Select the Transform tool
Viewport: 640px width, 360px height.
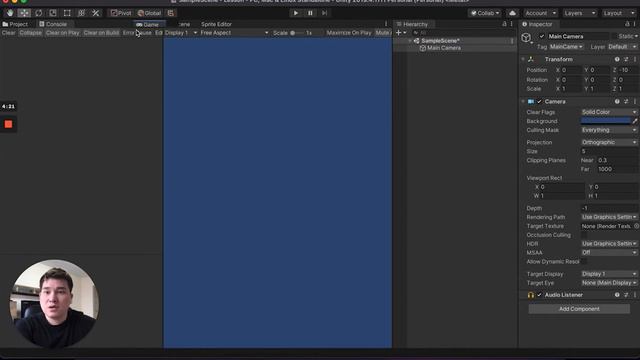(81, 13)
